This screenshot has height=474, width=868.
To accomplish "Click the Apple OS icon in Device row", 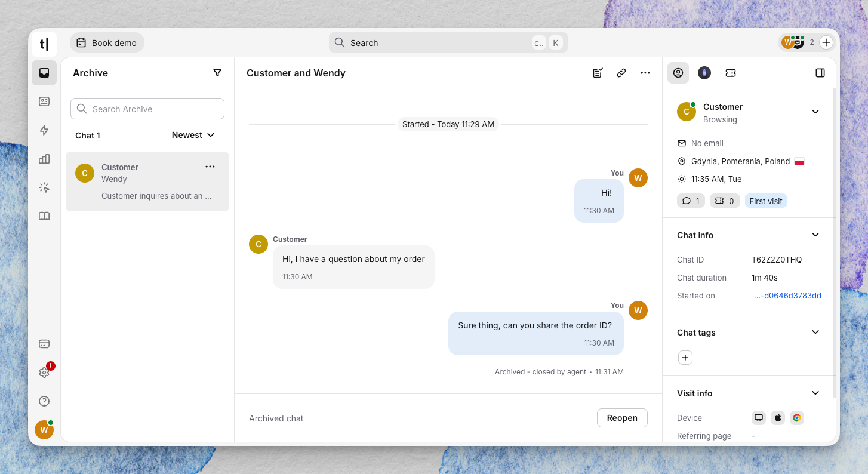I will click(x=778, y=418).
